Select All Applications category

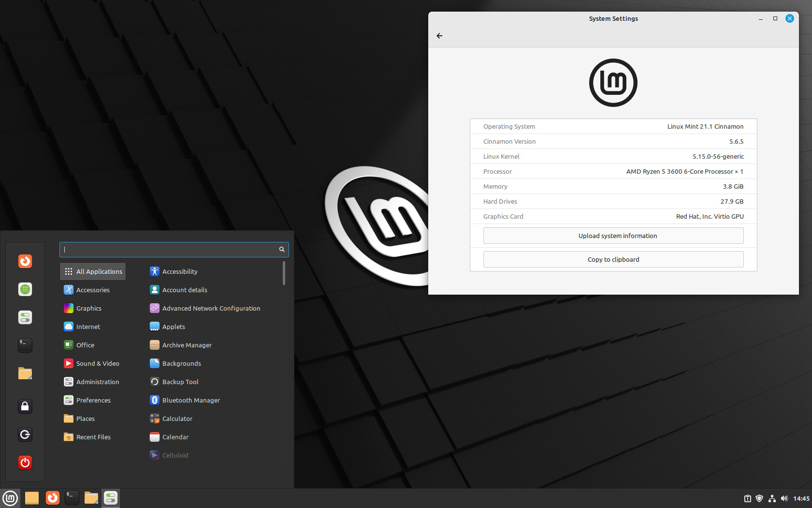tap(93, 271)
